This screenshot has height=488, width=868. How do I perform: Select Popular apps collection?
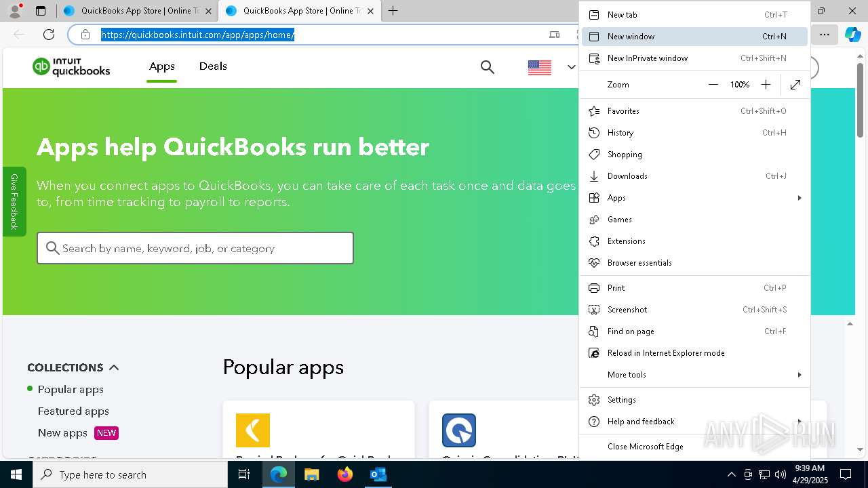coord(71,390)
